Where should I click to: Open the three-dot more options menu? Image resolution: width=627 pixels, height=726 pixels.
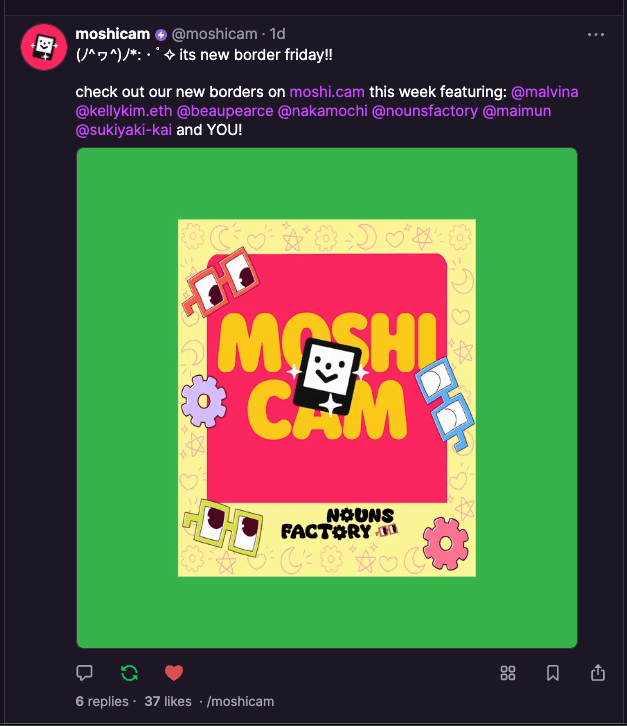pyautogui.click(x=596, y=35)
